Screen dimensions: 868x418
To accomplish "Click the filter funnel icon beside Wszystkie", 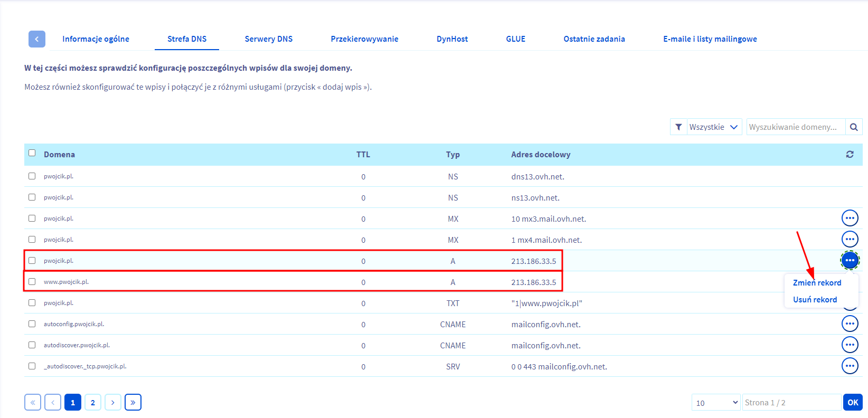I will pyautogui.click(x=678, y=127).
